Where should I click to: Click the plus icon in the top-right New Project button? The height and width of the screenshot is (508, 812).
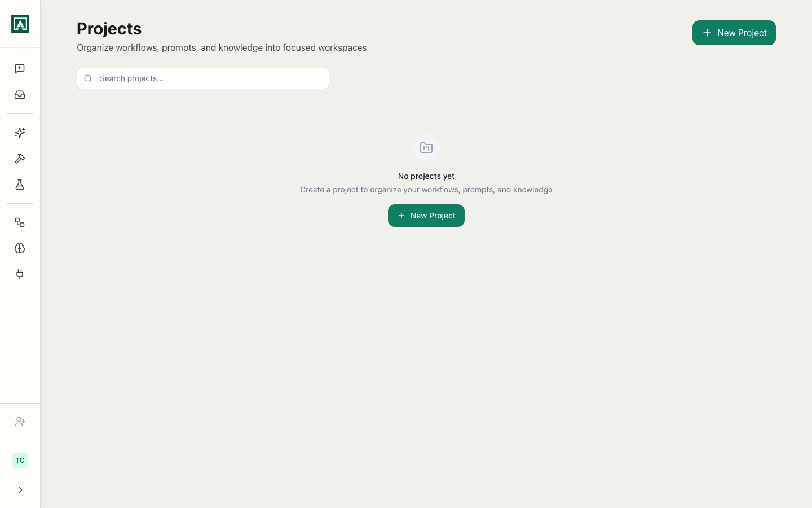707,33
